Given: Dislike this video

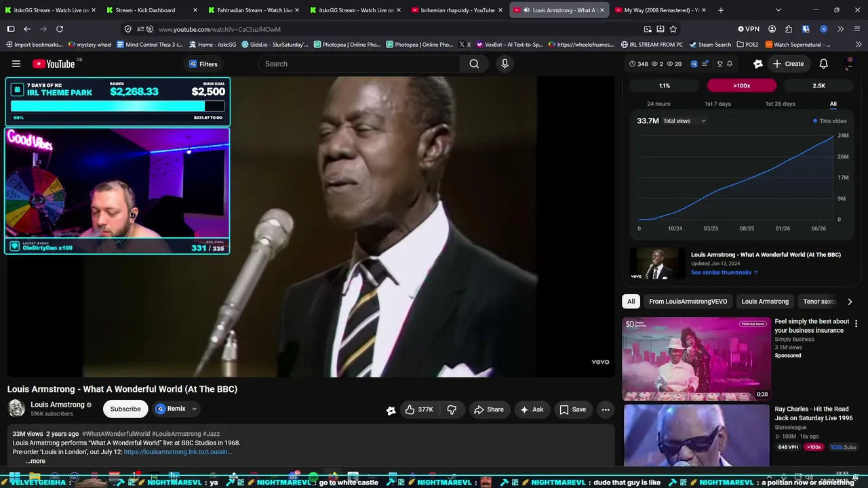Looking at the screenshot, I should [452, 409].
